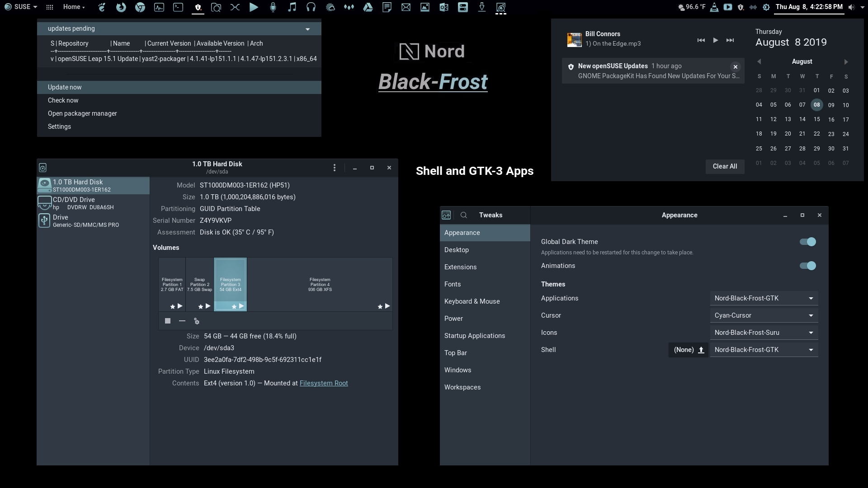Switch to Fonts section in Tweaks

point(485,284)
